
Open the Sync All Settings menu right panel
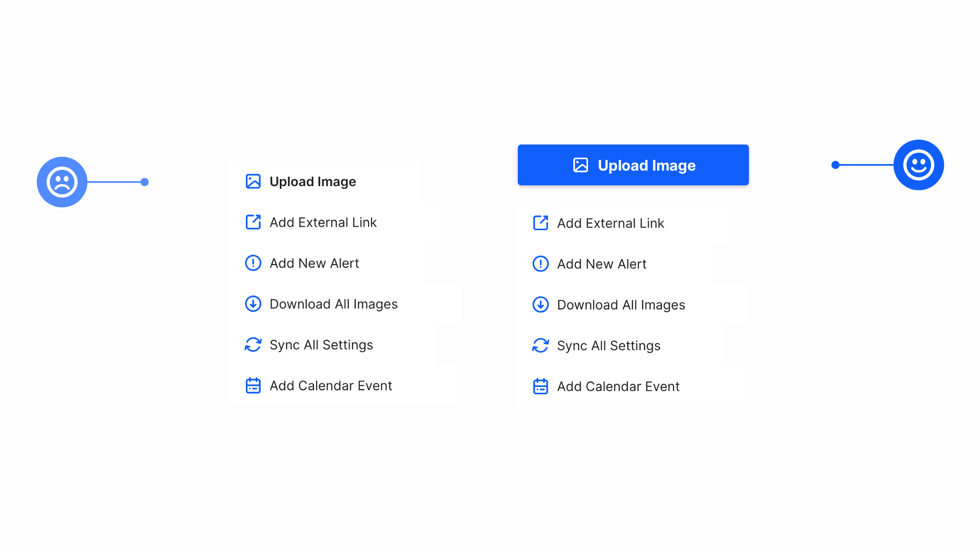[608, 345]
